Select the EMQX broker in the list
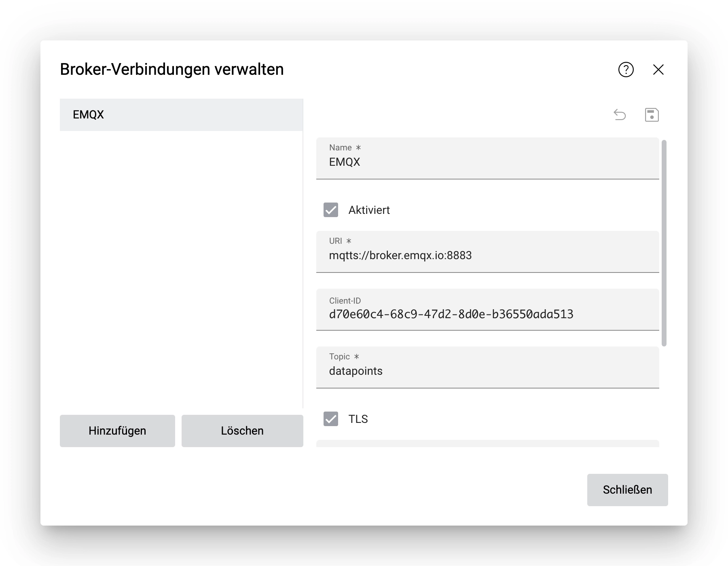This screenshot has width=728, height=566. (x=181, y=114)
